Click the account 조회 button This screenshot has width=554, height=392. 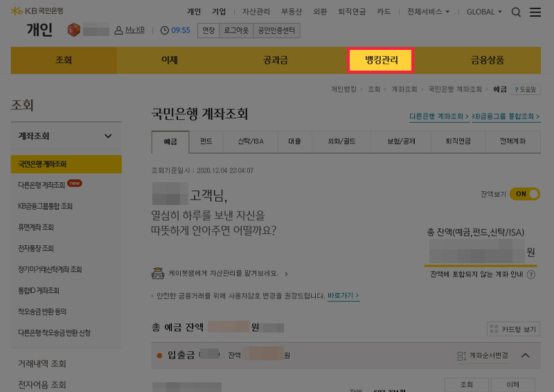tap(466, 384)
